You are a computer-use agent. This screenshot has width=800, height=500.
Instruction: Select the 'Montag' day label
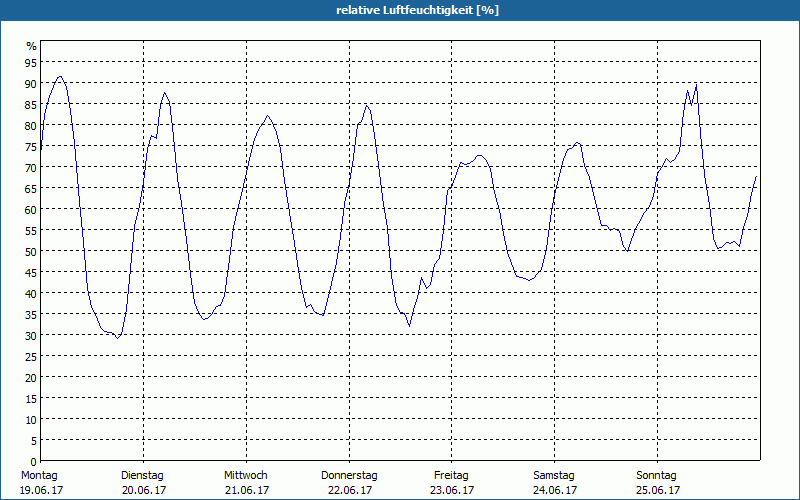[x=39, y=475]
